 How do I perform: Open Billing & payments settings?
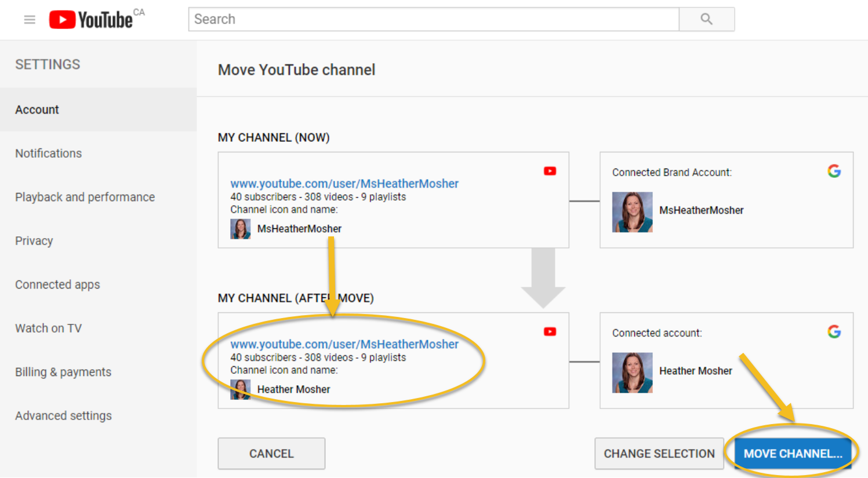tap(99, 372)
